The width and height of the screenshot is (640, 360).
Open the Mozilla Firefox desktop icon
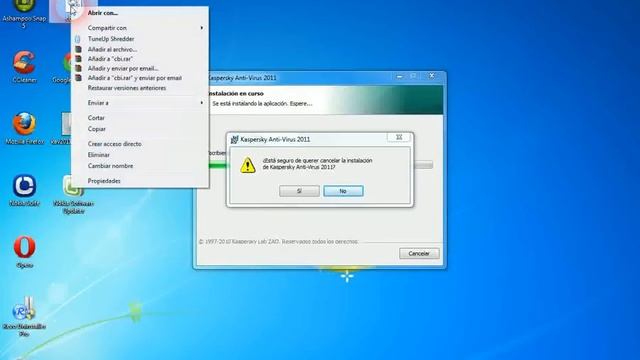tap(24, 128)
